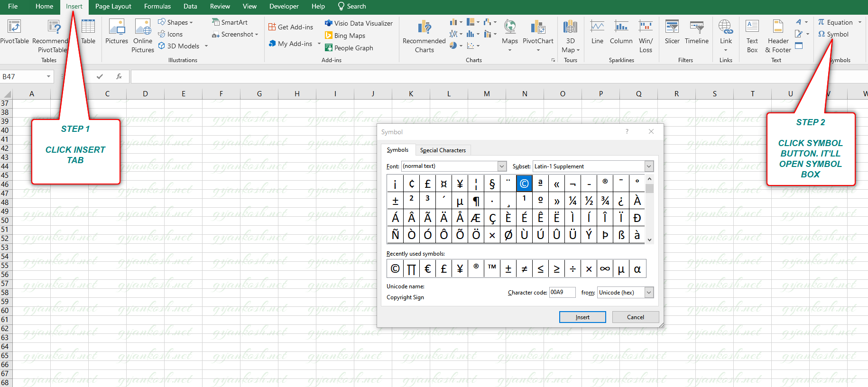Open the Bing Maps add-in

pos(345,36)
